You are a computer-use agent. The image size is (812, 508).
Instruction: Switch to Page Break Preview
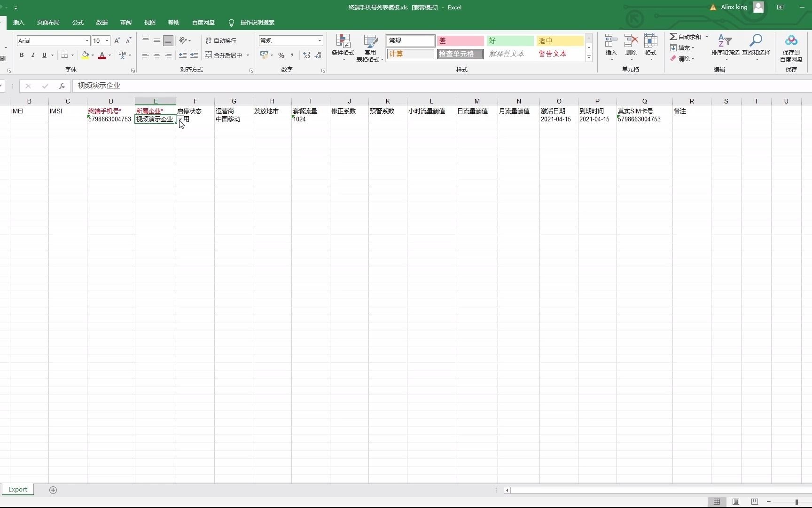pos(754,502)
